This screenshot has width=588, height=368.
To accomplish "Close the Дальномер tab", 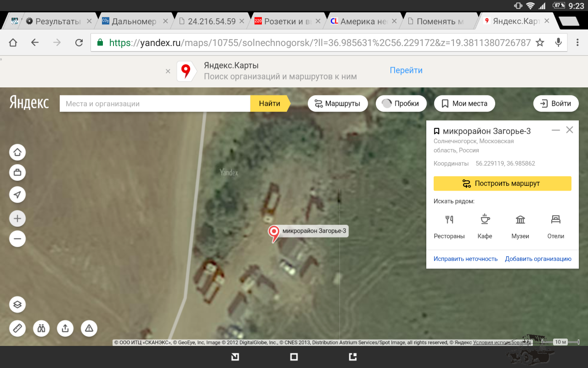I will 165,21.
